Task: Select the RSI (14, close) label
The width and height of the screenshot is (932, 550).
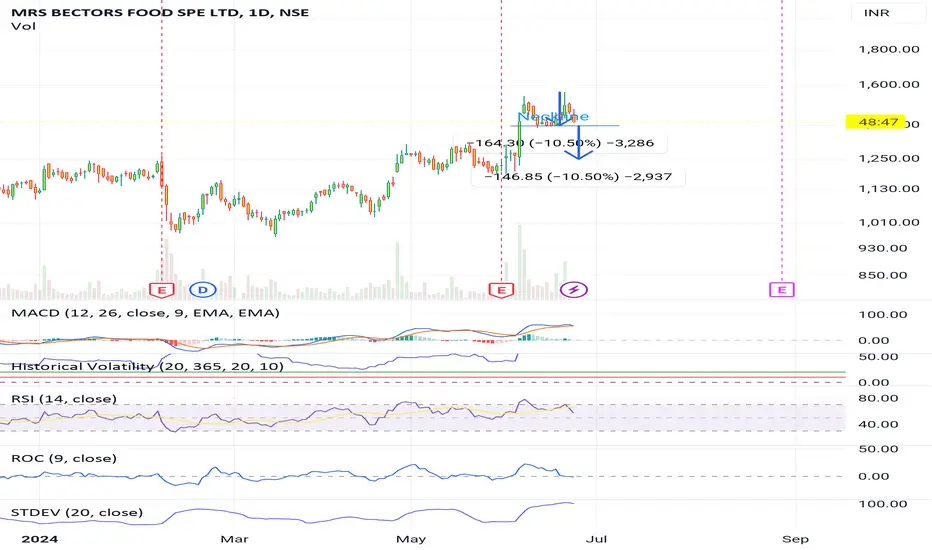Action: [x=64, y=399]
